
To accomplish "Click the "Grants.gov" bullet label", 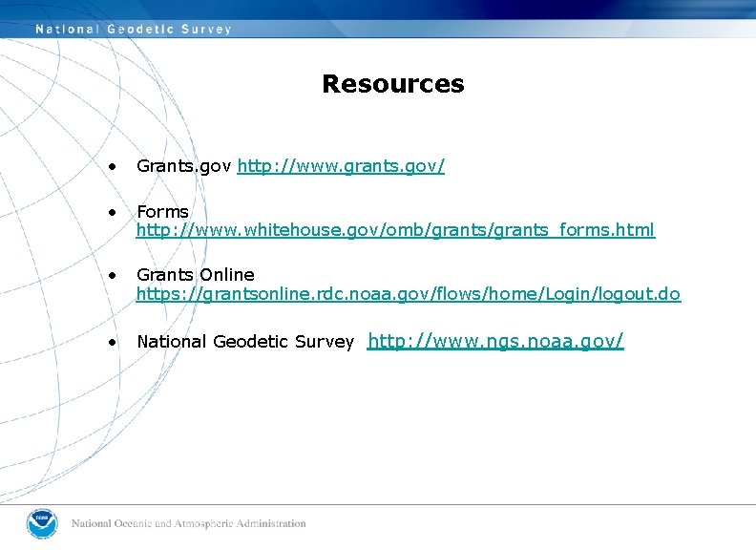I will [x=183, y=166].
